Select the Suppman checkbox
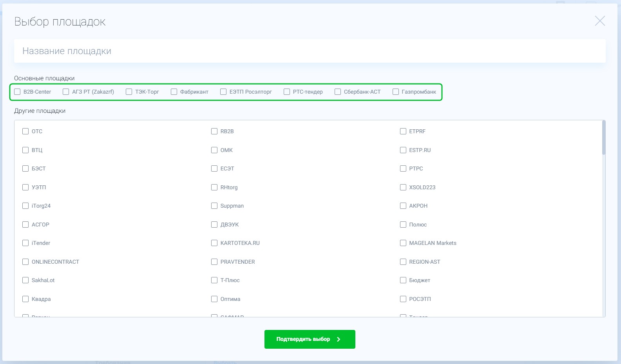The width and height of the screenshot is (621, 364). click(214, 206)
